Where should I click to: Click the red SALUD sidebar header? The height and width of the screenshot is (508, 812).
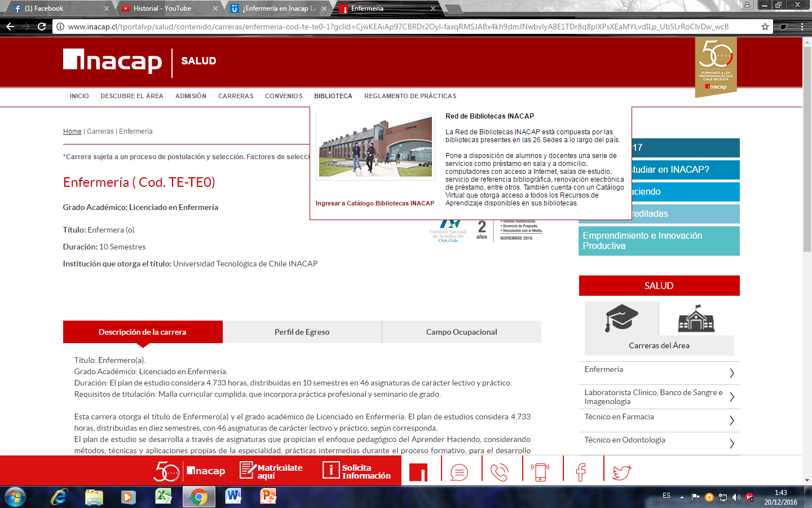tap(659, 286)
